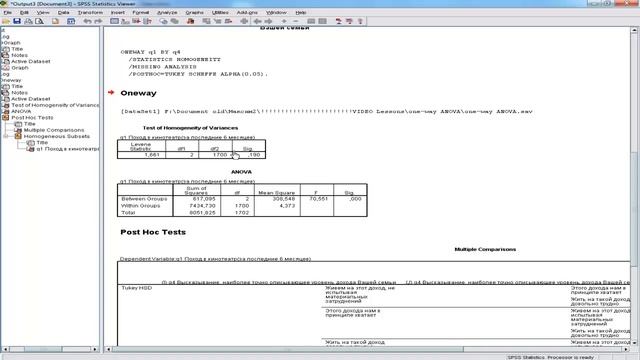This screenshot has width=640, height=360.
Task: Open the Edit menu
Action: (24, 13)
